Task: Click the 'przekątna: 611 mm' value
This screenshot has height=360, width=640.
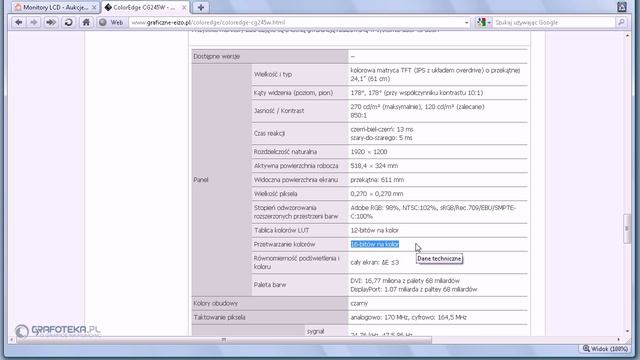Action: [x=377, y=180]
